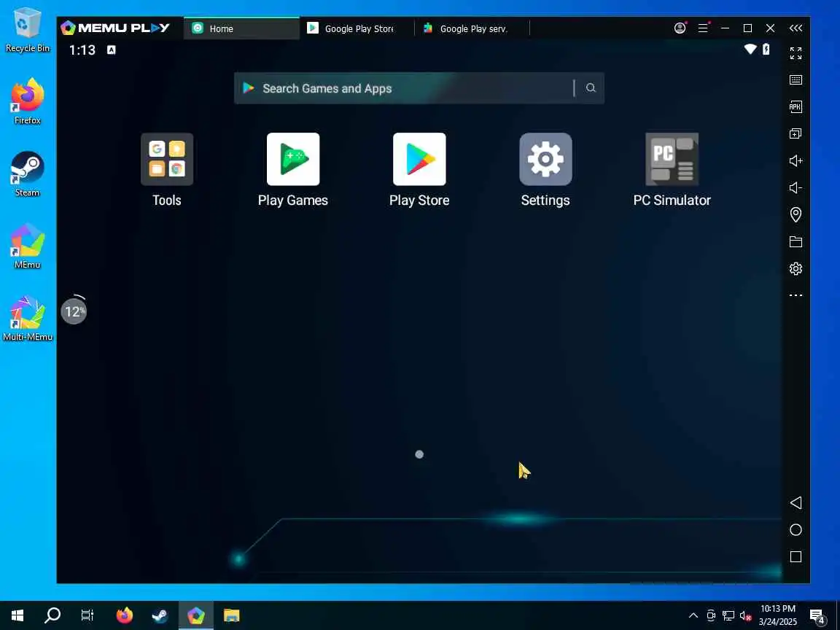The width and height of the screenshot is (840, 630).
Task: Select the Steam desktop shortcut
Action: tap(27, 174)
